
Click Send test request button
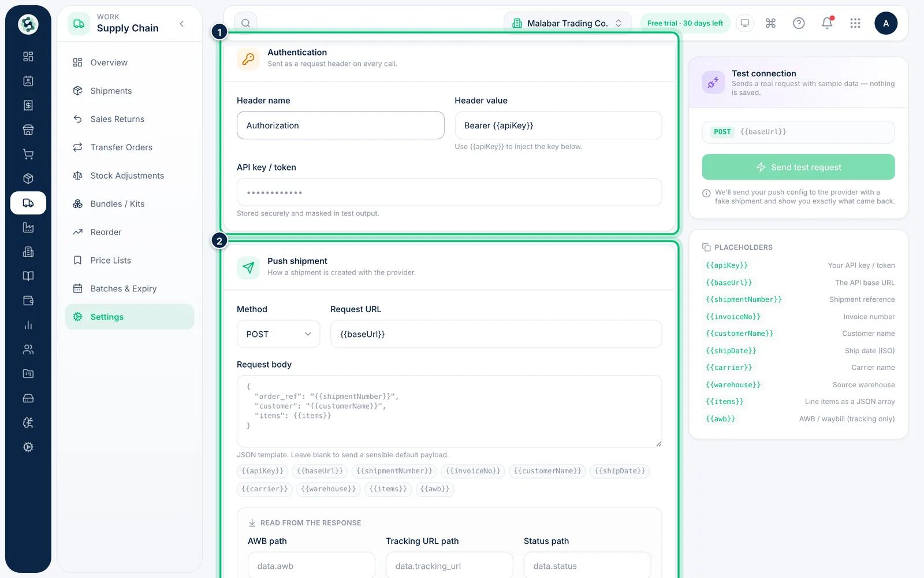pyautogui.click(x=798, y=167)
